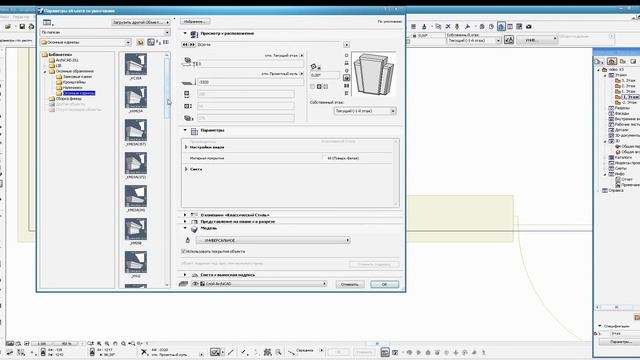Click the zoom-in magnifier in bottom status bar
Screen dimensions: 640x360
tap(99, 344)
